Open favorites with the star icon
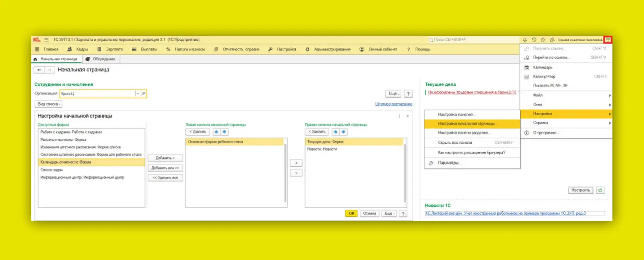This screenshot has width=644, height=260. 543,40
